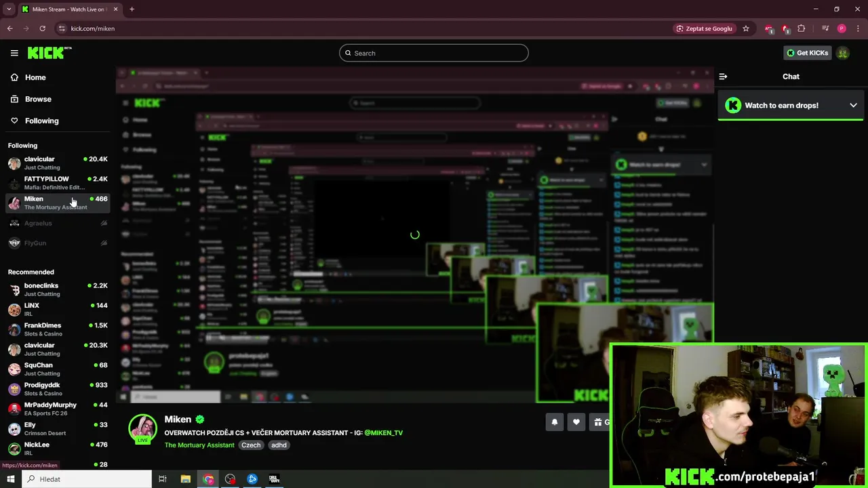868x488 pixels.
Task: Open Following in the sidebar
Action: point(41,121)
